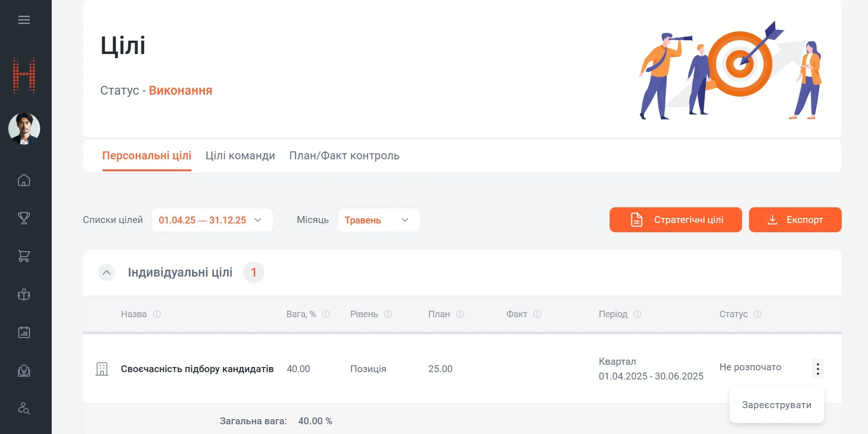
Task: Click the home icon in sidebar
Action: pos(24,180)
